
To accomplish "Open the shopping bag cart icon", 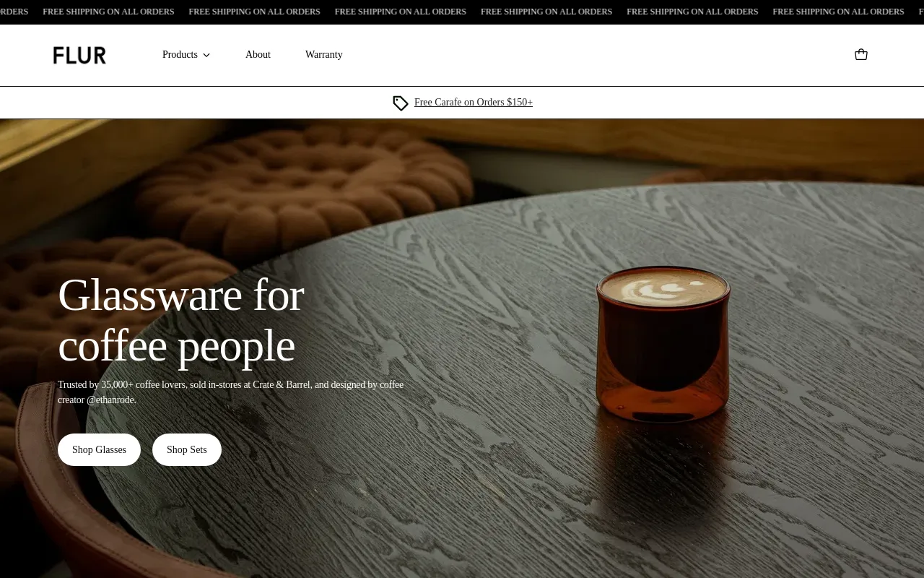I will pos(860,54).
